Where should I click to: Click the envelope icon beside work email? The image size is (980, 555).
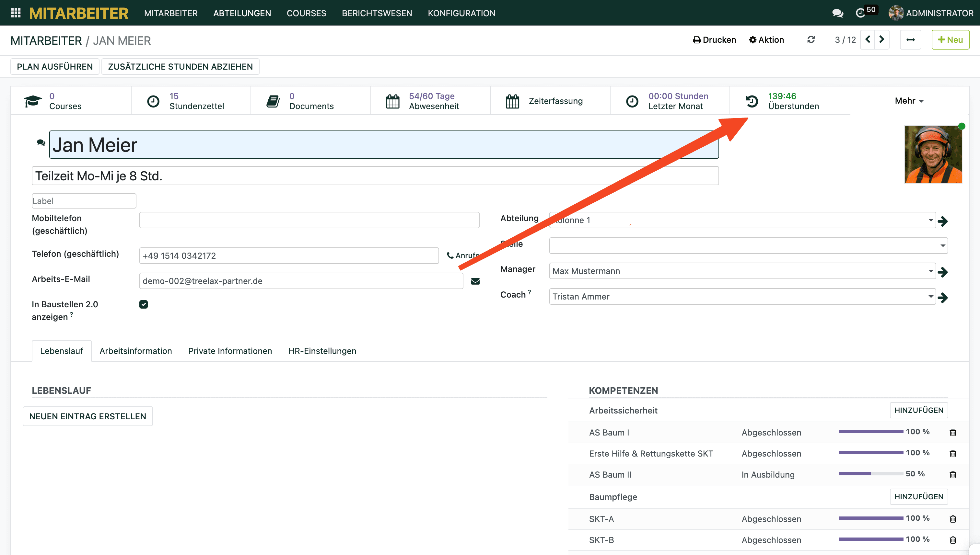pyautogui.click(x=475, y=281)
